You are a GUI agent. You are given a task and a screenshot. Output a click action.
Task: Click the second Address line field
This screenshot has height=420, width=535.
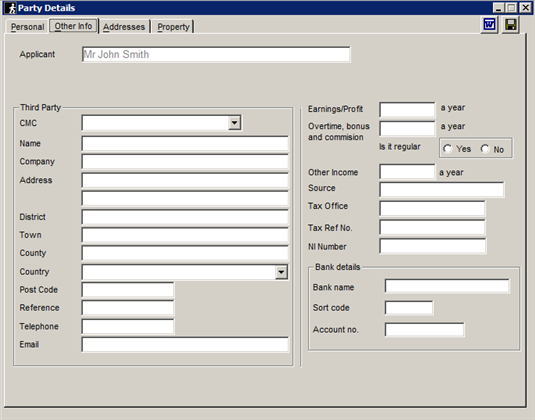(x=185, y=199)
